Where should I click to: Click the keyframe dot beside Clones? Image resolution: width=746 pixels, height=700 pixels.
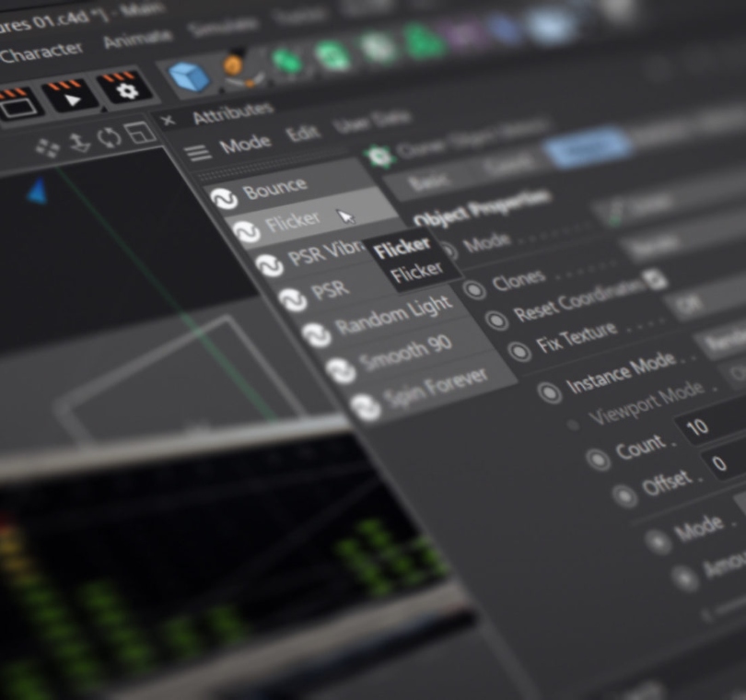point(474,290)
